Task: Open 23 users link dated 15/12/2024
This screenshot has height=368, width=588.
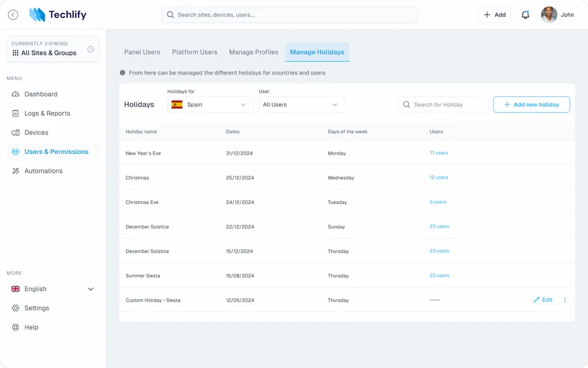Action: click(x=439, y=250)
